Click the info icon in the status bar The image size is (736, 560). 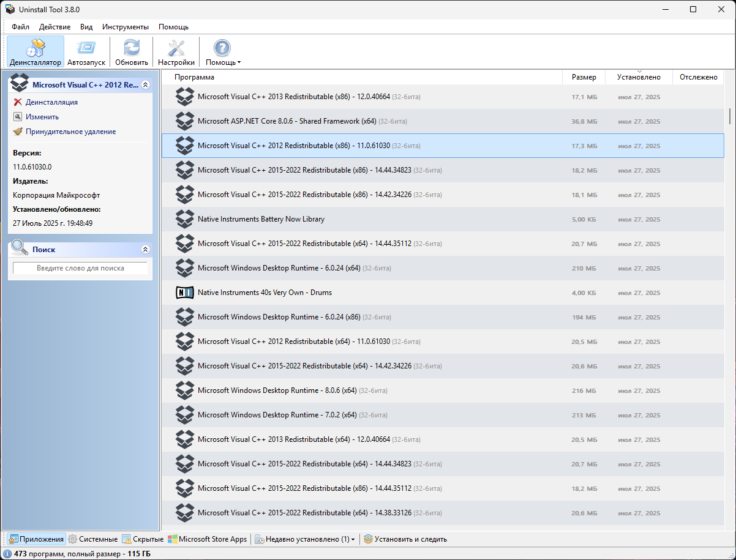7,554
